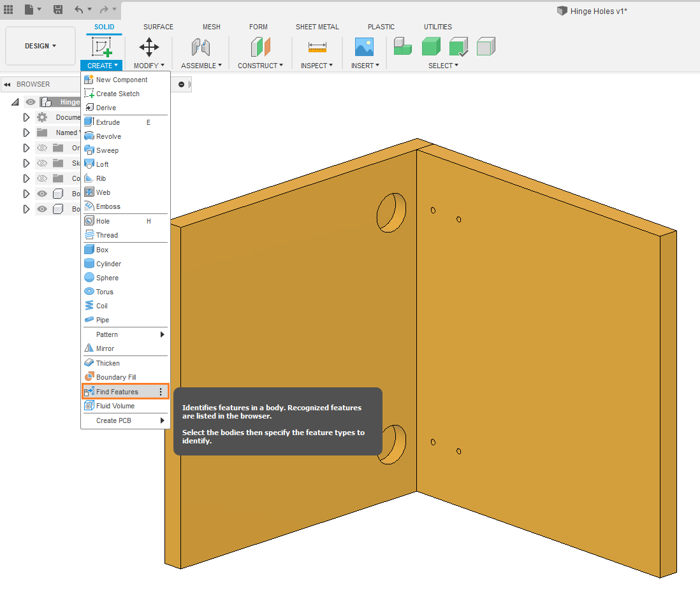Click the Undo arrow icon
Image resolution: width=700 pixels, height=595 pixels.
[79, 10]
